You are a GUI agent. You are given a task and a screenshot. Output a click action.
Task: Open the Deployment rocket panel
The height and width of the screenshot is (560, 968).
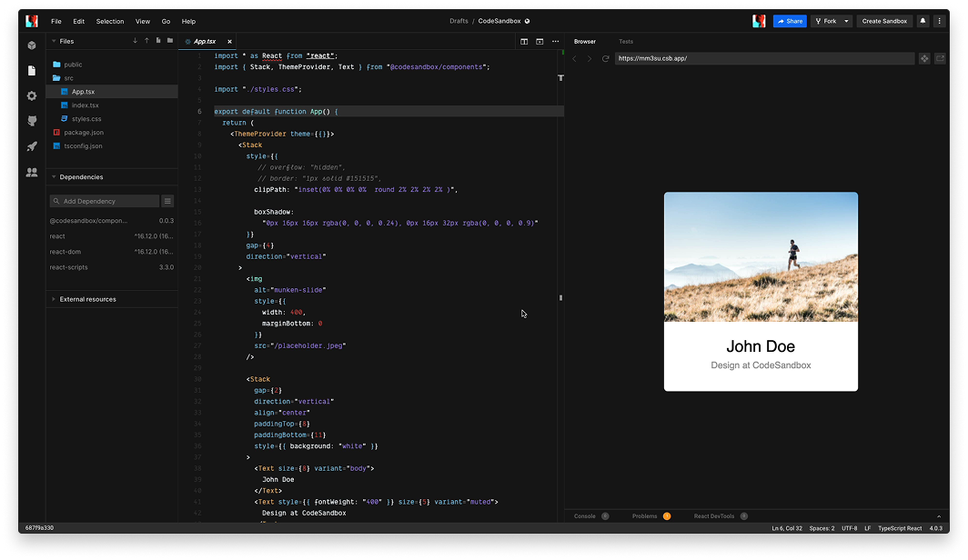32,146
